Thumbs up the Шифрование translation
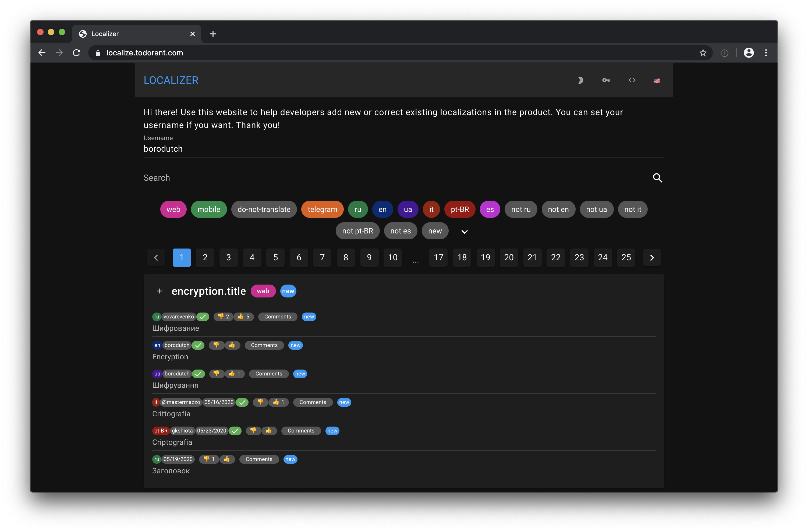The width and height of the screenshot is (808, 532). tap(244, 316)
